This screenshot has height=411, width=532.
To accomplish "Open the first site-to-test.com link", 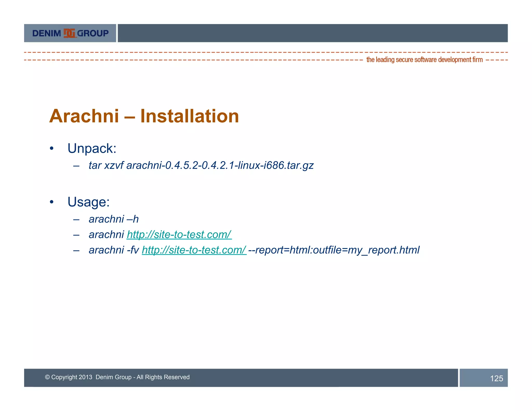I will pos(179,235).
